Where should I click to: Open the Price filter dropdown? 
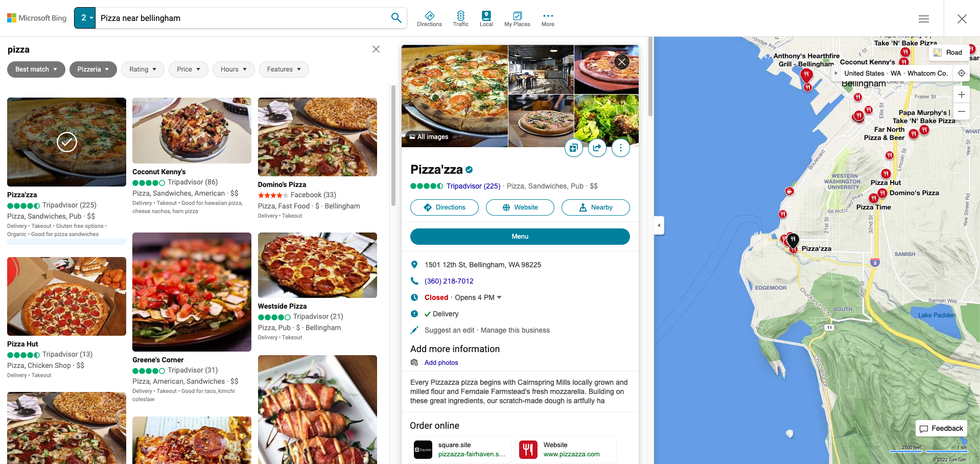(189, 69)
